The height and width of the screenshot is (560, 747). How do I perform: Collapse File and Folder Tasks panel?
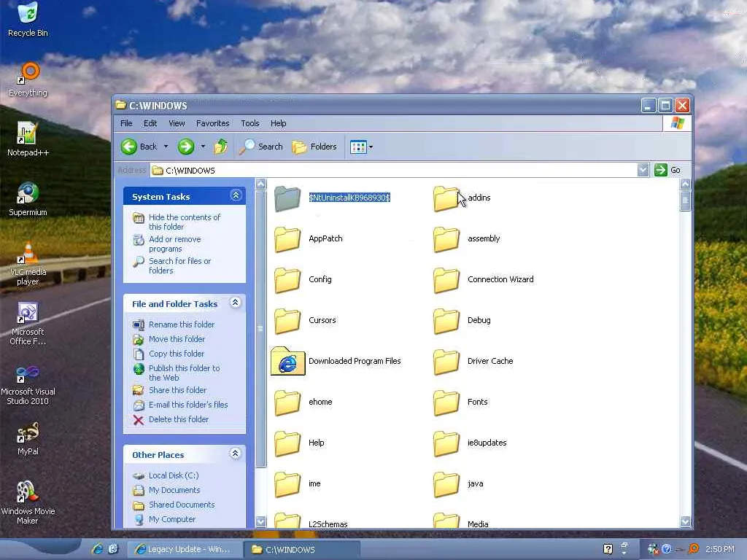click(x=236, y=303)
